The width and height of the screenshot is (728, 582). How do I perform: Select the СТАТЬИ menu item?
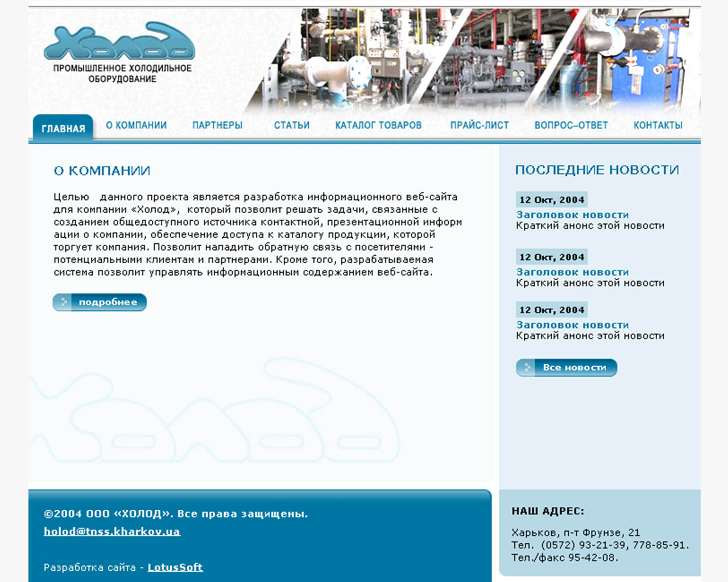pos(292,125)
